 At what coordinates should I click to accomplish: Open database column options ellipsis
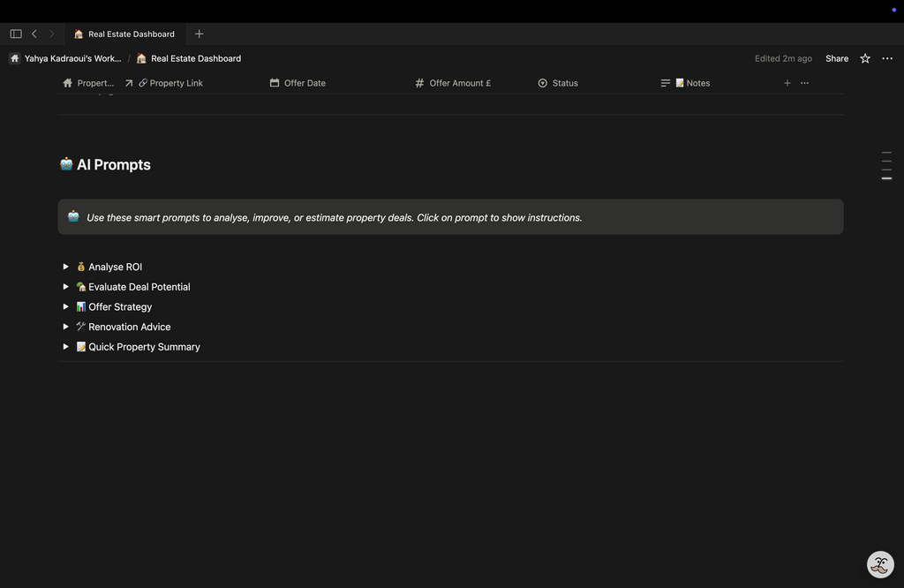coord(804,83)
